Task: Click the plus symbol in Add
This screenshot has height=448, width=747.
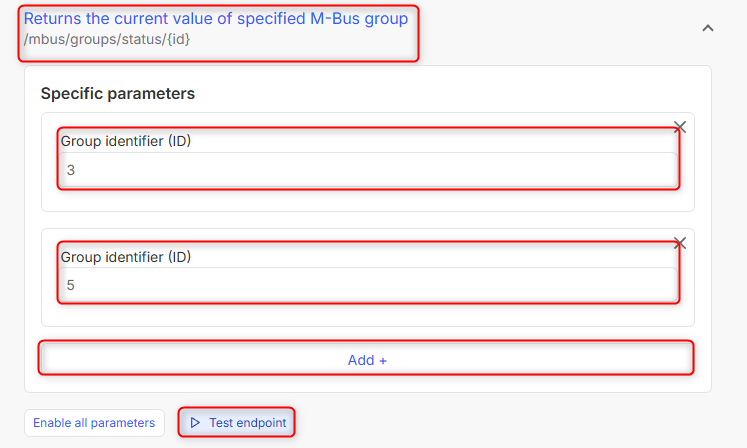Action: [x=383, y=361]
